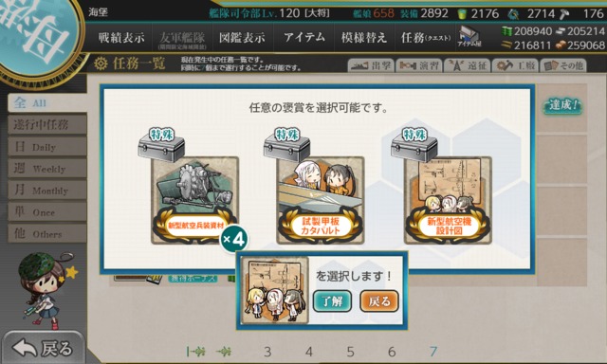Pick the 新型航空機設計図 reward card
The height and width of the screenshot is (364, 607).
(x=448, y=200)
